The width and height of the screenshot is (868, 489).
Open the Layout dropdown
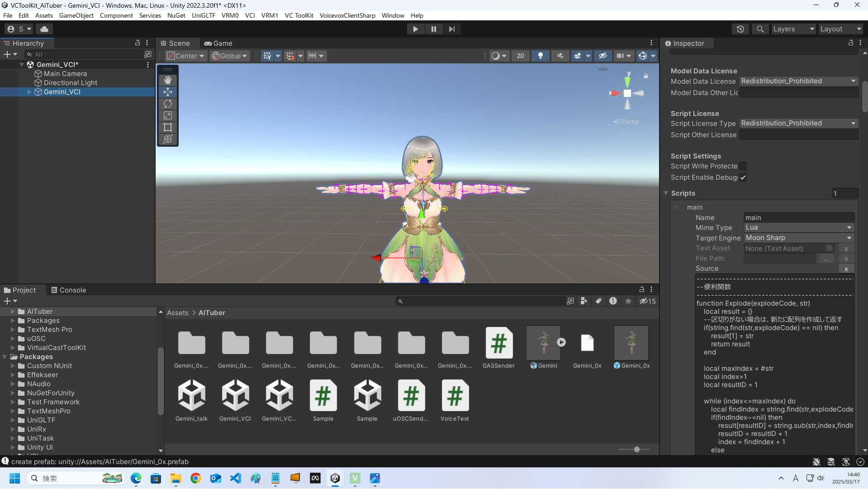tap(841, 29)
